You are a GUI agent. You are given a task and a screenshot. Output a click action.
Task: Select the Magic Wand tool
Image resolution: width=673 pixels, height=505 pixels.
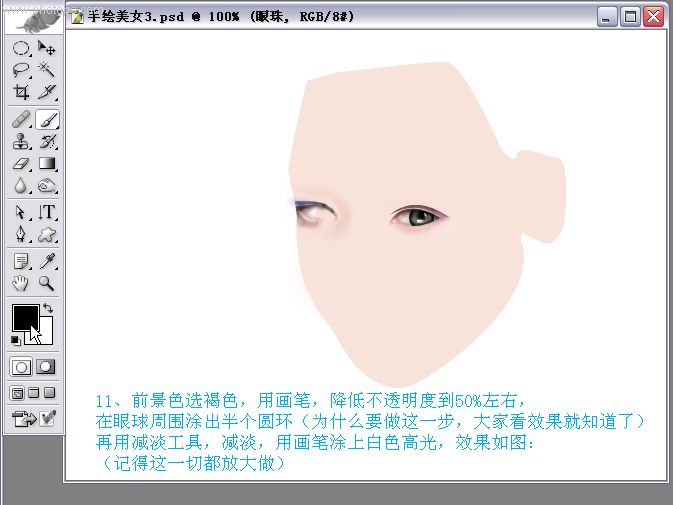click(x=46, y=70)
